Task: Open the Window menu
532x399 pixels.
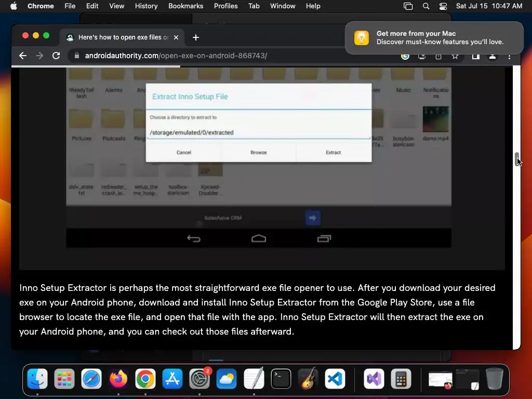Action: (283, 6)
